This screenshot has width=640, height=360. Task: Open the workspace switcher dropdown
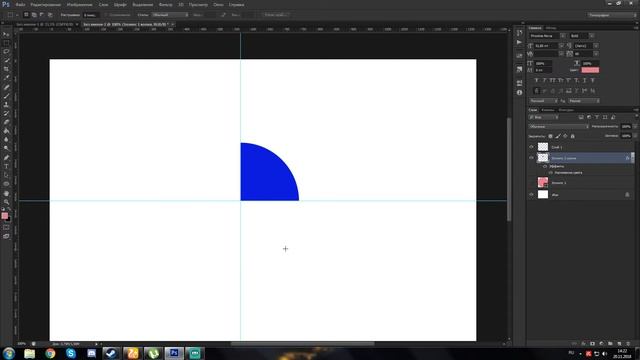[x=612, y=15]
